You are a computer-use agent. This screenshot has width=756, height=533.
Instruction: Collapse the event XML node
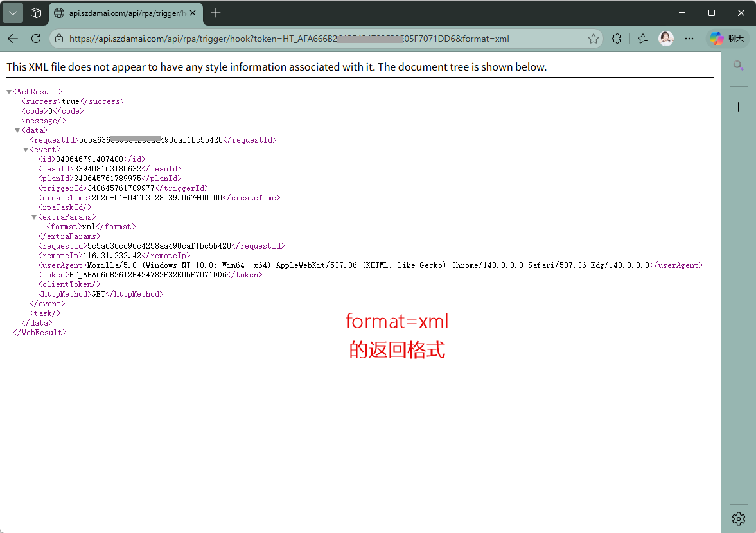pyautogui.click(x=26, y=150)
